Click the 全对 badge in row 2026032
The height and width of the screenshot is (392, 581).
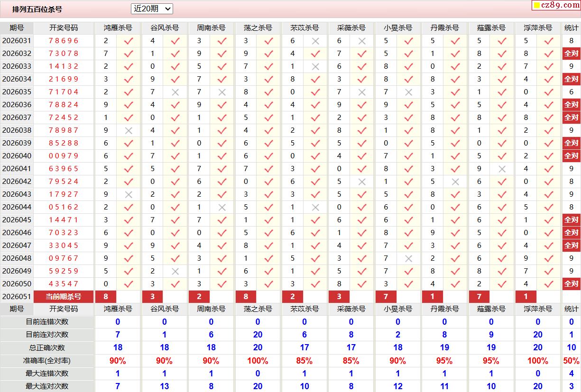pyautogui.click(x=571, y=54)
